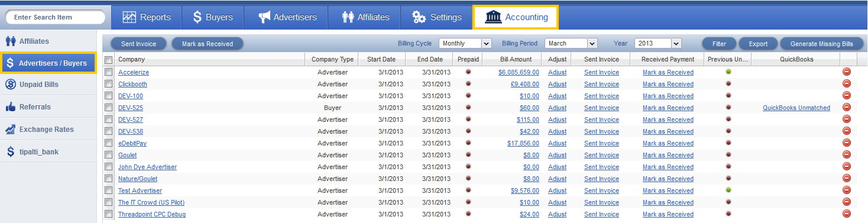The width and height of the screenshot is (868, 223).
Task: Remove Test Advertiser row with red icon
Action: [x=846, y=190]
